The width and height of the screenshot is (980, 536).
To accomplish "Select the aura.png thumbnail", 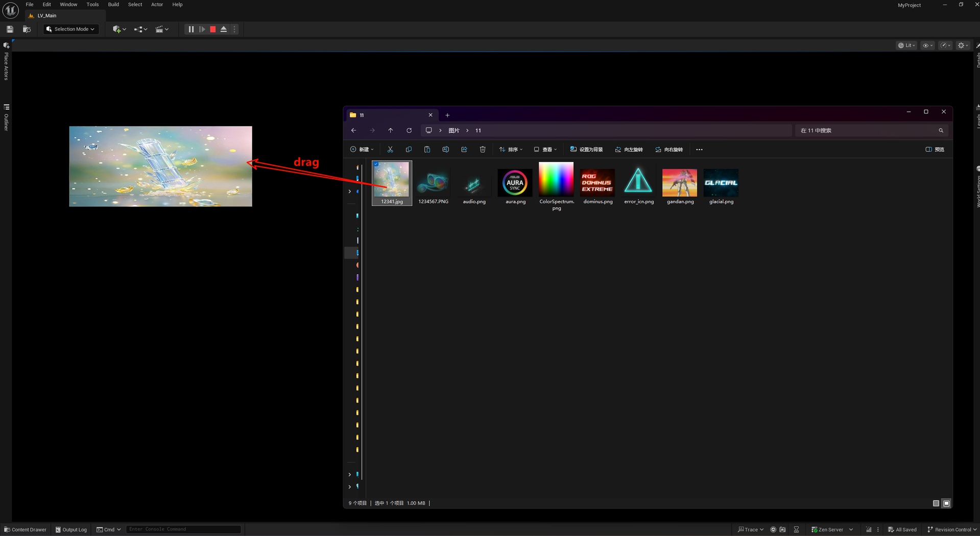I will coord(515,183).
